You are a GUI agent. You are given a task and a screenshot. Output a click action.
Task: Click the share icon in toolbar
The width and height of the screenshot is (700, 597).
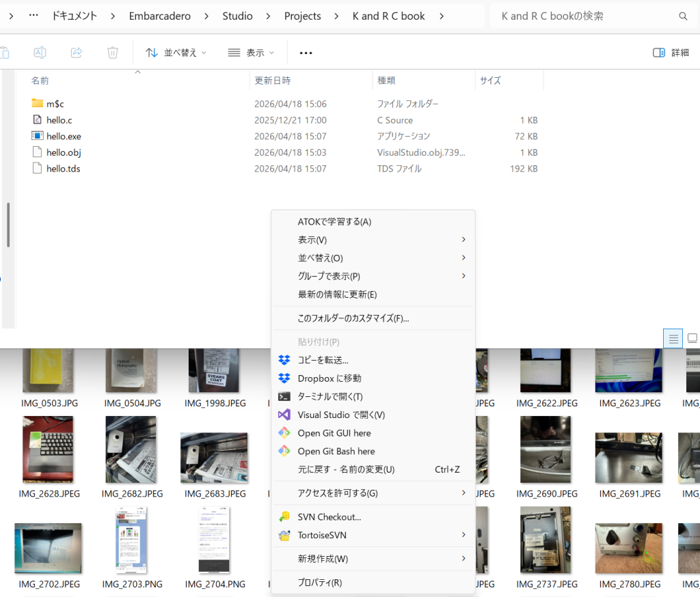click(x=77, y=53)
